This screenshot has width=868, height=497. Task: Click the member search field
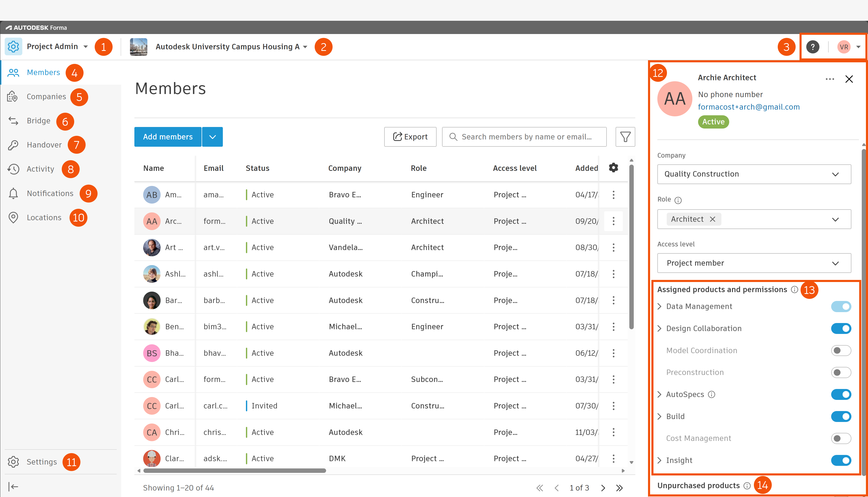pyautogui.click(x=524, y=137)
